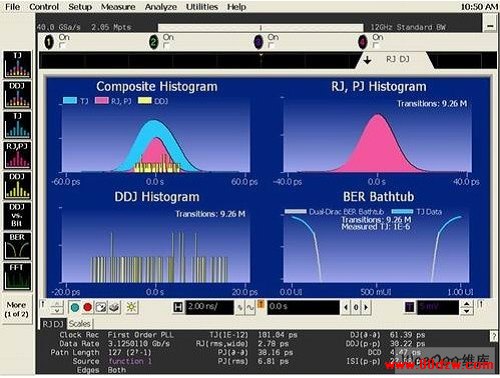Toggle the channel 2 On checkbox
The image size is (500, 378).
pyautogui.click(x=166, y=45)
